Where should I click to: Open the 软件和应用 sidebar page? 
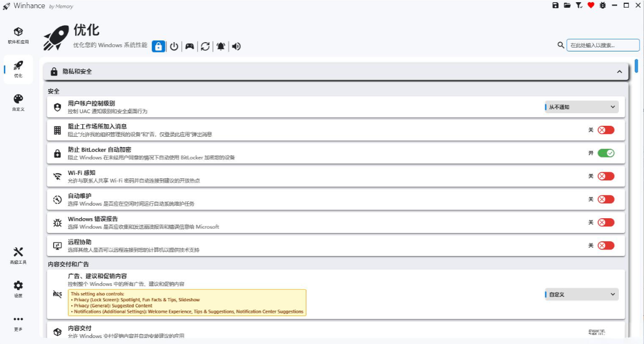[x=18, y=35]
